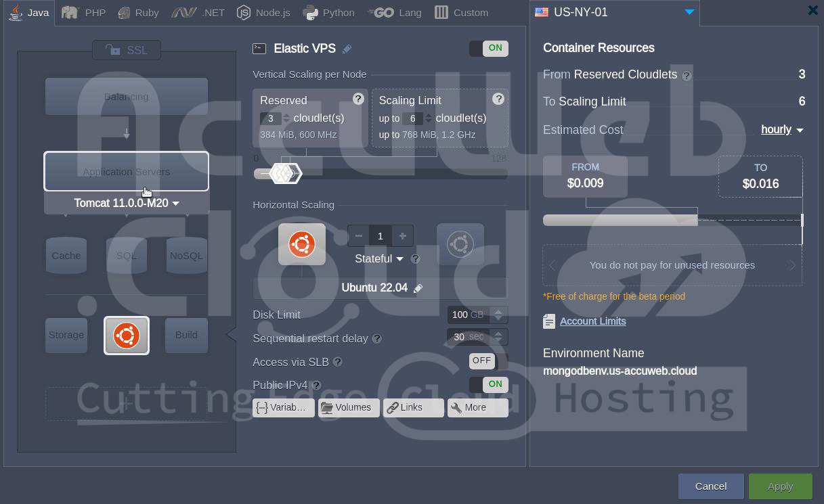This screenshot has width=824, height=504.
Task: Click the edit icon beside Ubuntu 22.04
Action: click(x=418, y=288)
